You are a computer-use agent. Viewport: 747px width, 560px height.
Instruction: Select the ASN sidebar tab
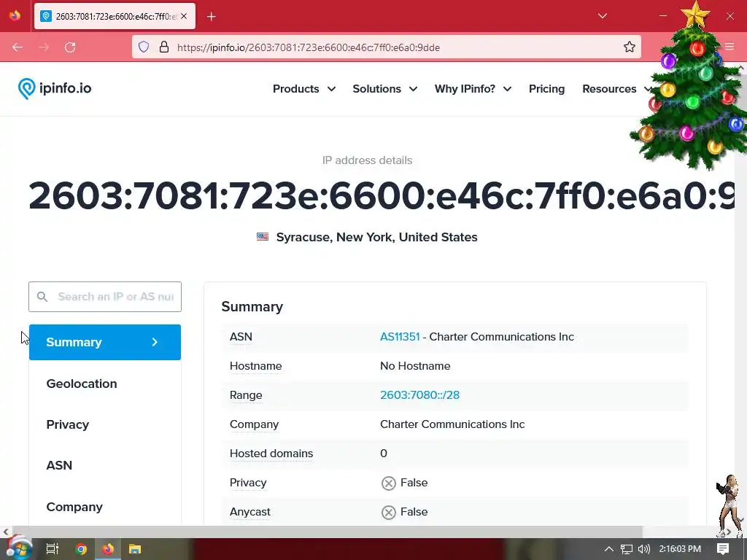coord(59,465)
